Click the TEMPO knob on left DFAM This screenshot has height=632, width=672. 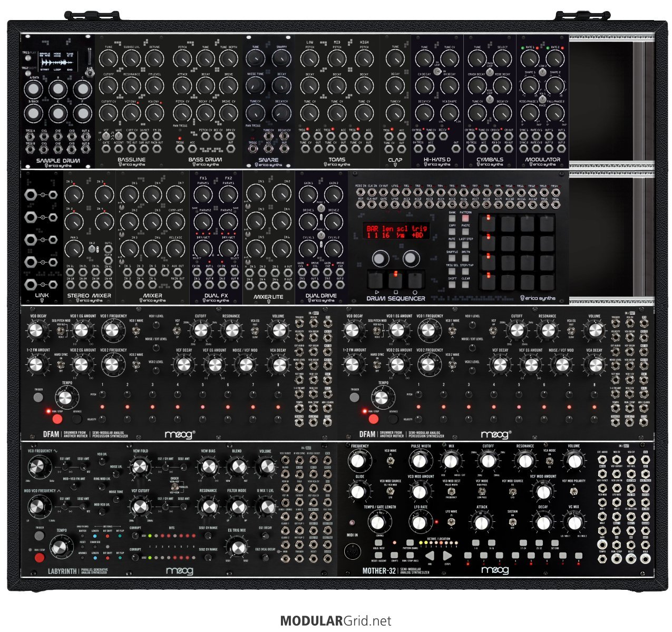click(x=66, y=398)
